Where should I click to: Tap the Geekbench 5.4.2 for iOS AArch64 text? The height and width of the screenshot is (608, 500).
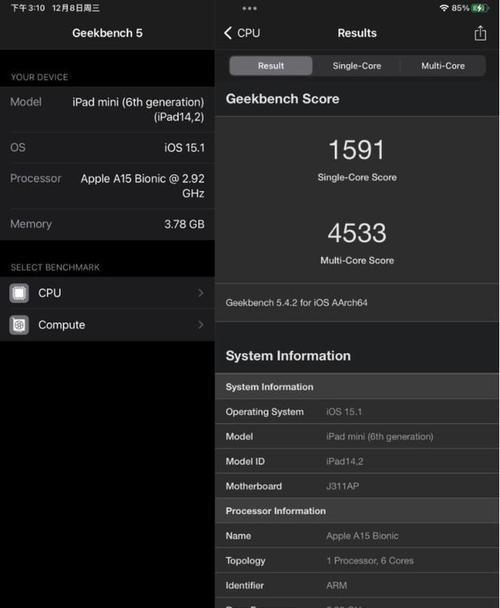(296, 302)
